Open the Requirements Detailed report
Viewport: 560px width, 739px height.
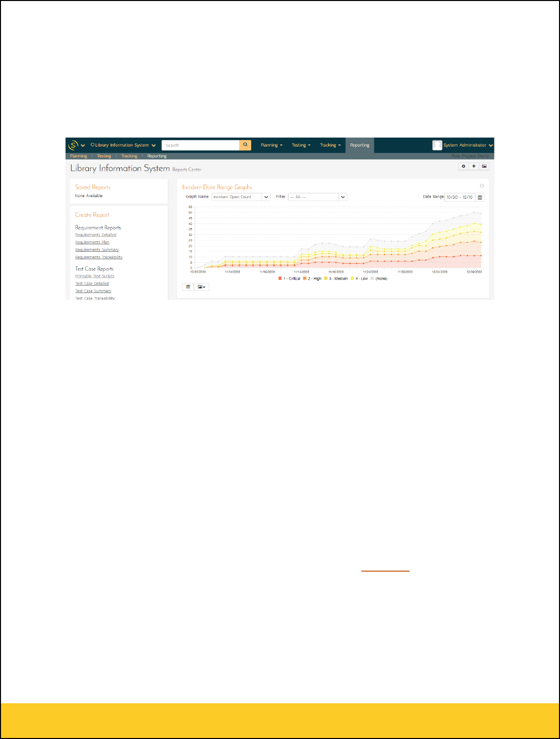coord(96,235)
